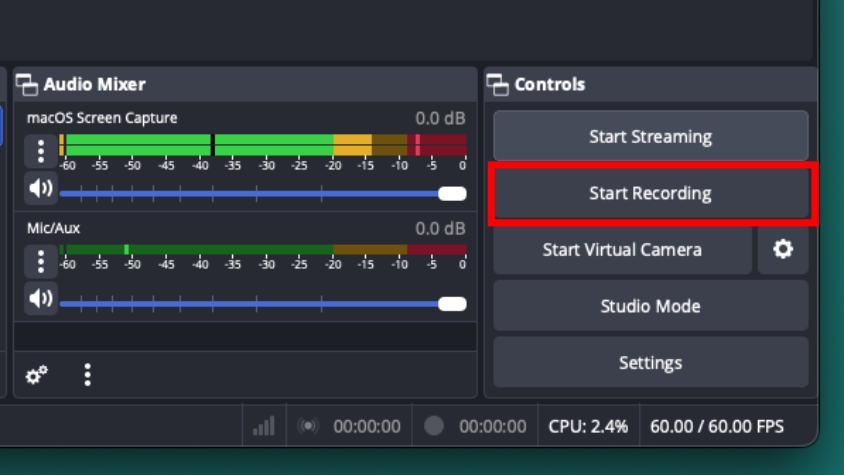Viewport: 844px width, 475px height.
Task: Click the macOS Screen Capture level meter
Action: 263,146
